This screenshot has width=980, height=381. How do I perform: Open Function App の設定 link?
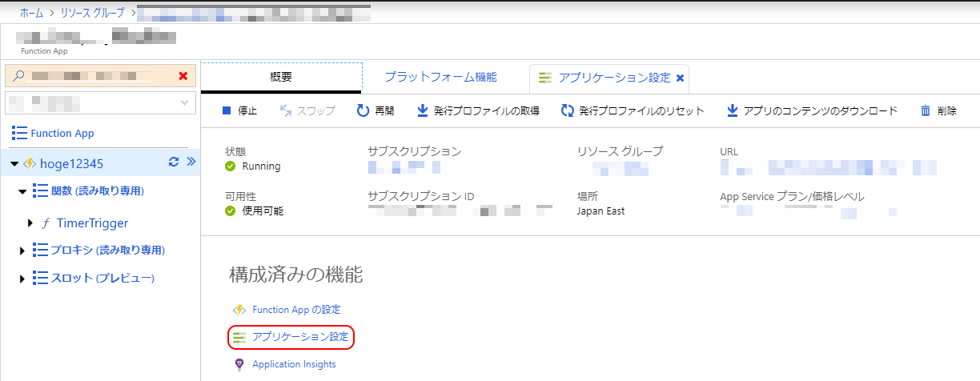click(296, 309)
